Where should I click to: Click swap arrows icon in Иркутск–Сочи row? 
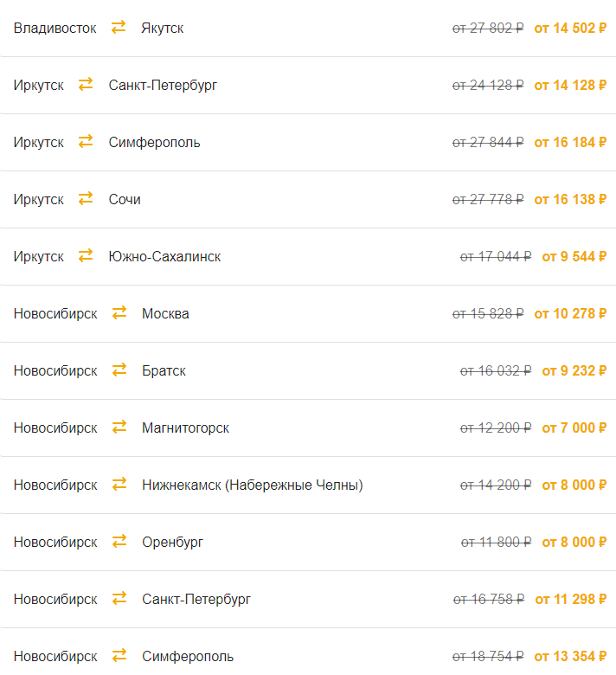pos(86,198)
